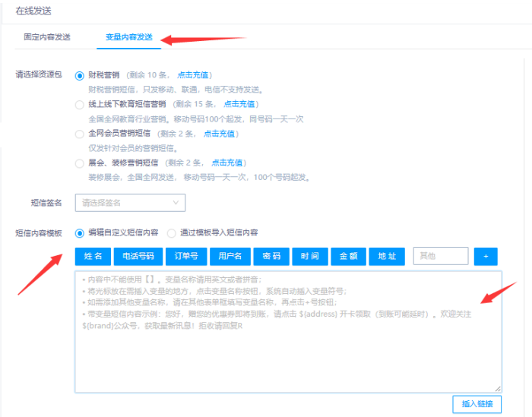Insert the 金额 variable button

click(x=348, y=257)
